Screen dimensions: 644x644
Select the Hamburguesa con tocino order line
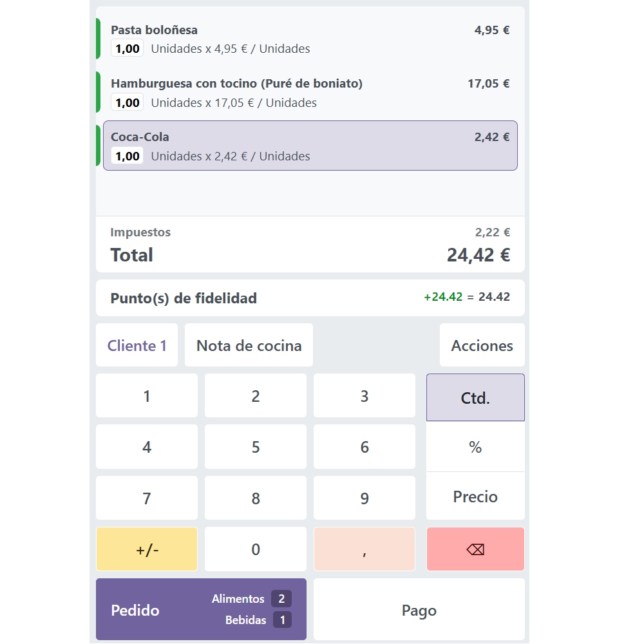(310, 93)
